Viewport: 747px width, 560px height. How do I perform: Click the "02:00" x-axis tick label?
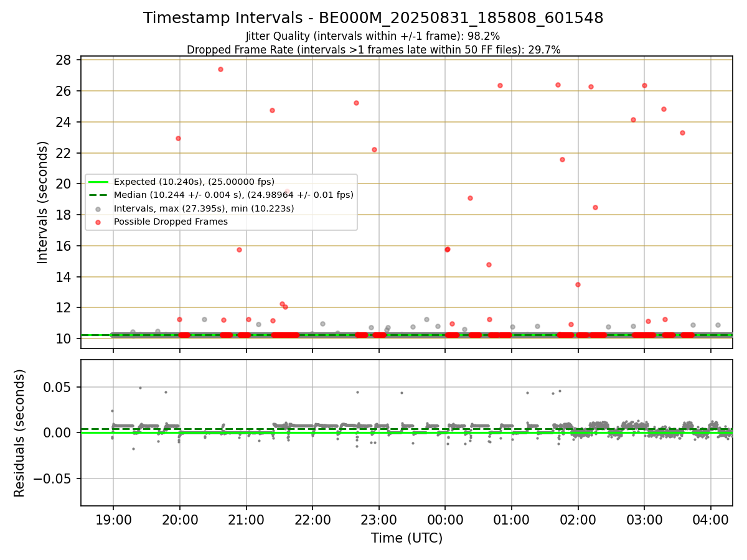pos(578,520)
